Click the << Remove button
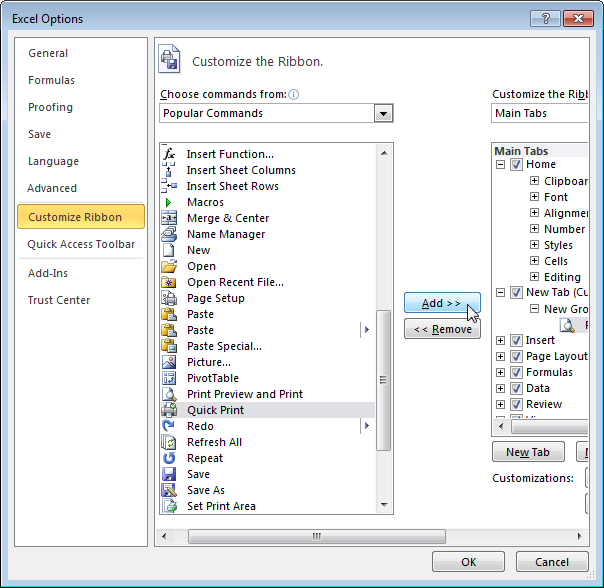Viewport: 604px width, 588px height. click(x=442, y=329)
